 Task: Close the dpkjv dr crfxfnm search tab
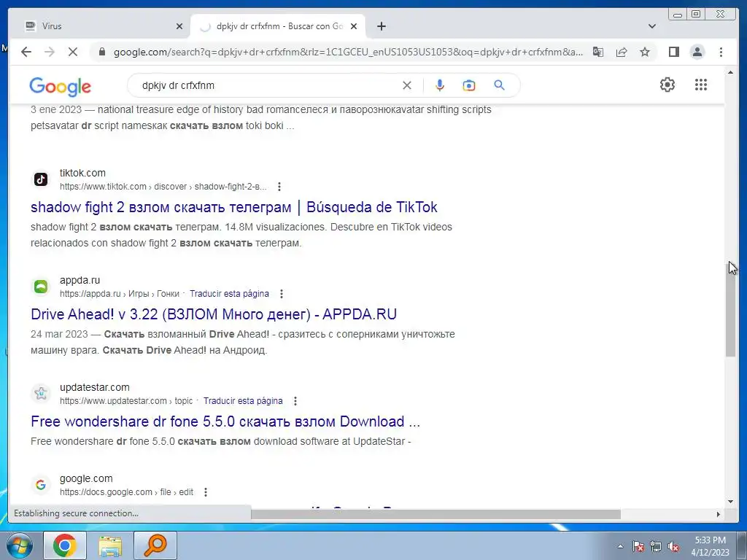pyautogui.click(x=354, y=26)
